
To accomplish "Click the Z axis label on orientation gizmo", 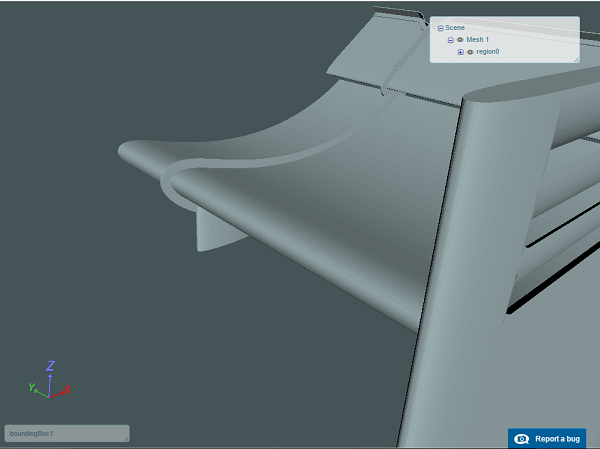I will tap(50, 366).
